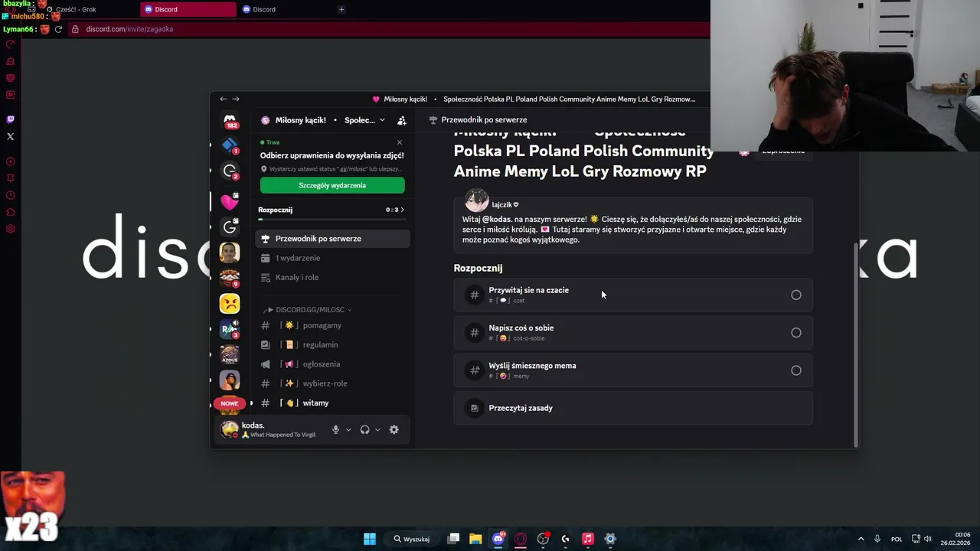
Task: Open a new browser tab with plus
Action: point(341,9)
